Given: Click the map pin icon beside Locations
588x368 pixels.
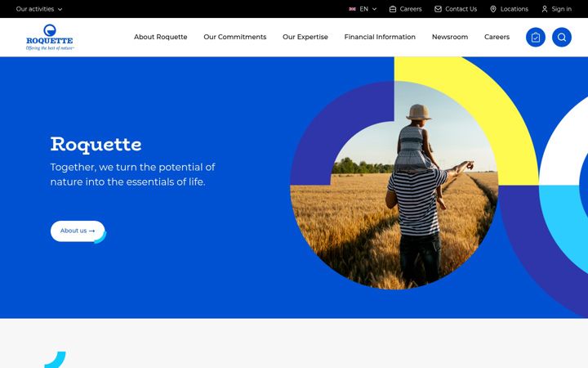Looking at the screenshot, I should coord(493,9).
